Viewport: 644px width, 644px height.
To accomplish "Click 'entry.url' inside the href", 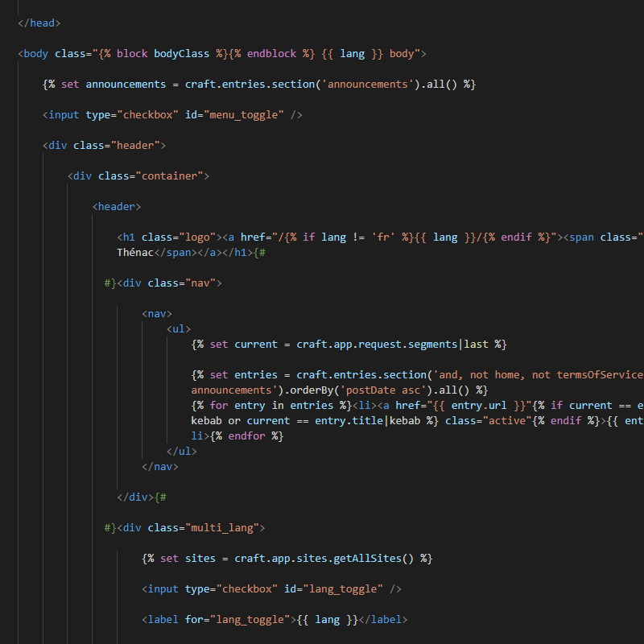I will click(479, 406).
